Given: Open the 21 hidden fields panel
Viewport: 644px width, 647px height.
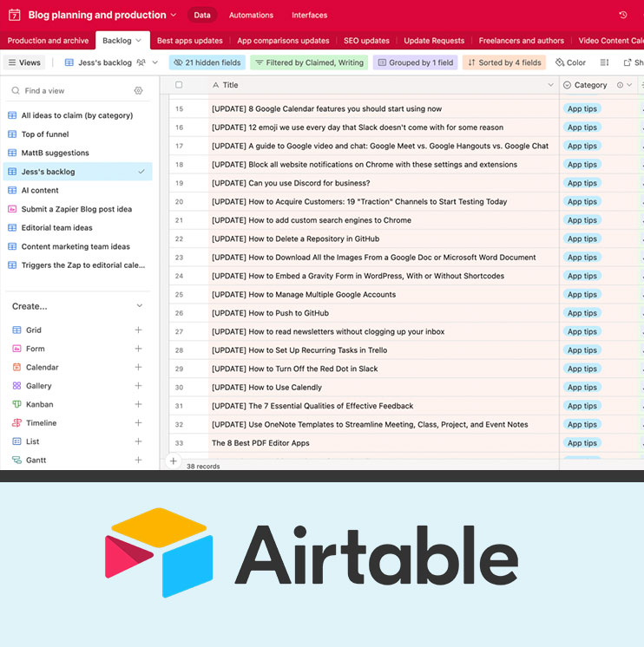Looking at the screenshot, I should [x=207, y=62].
